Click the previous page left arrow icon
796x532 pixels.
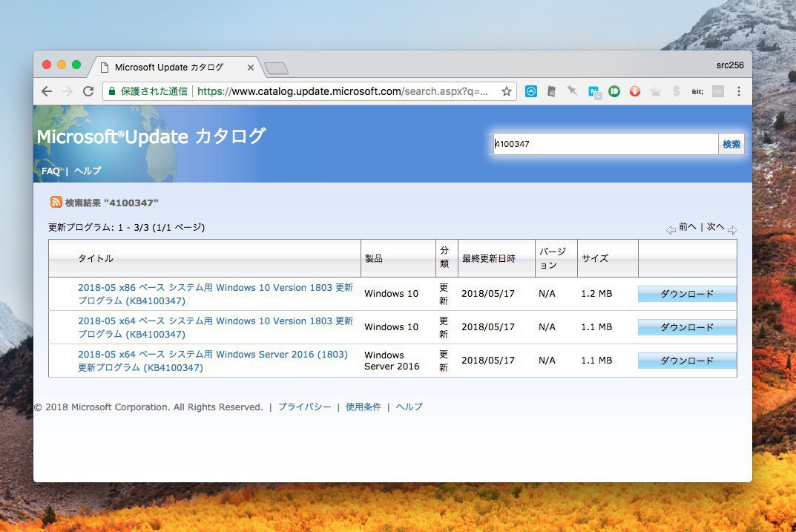(671, 230)
